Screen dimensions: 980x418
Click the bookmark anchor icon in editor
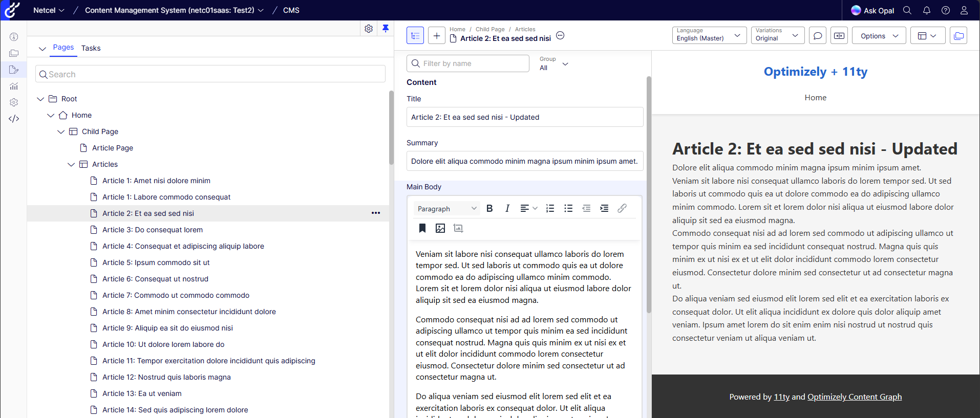pyautogui.click(x=422, y=228)
